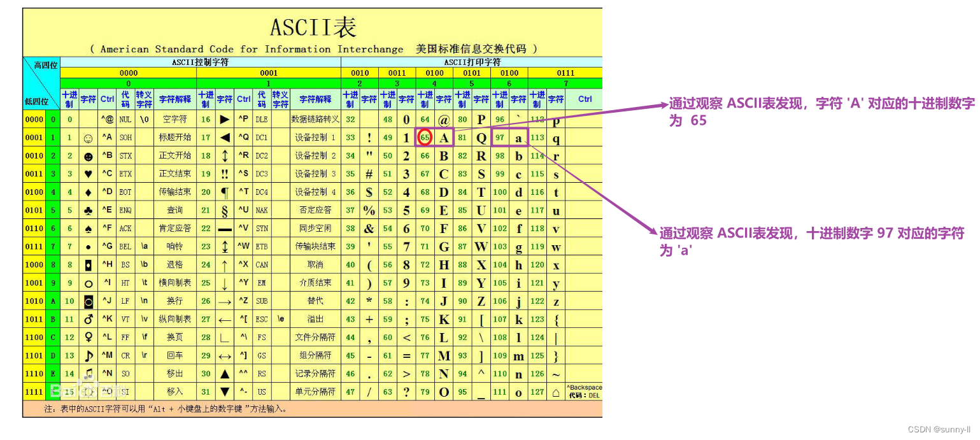Click the '介质结束' cell
The image size is (980, 440).
coord(315,283)
